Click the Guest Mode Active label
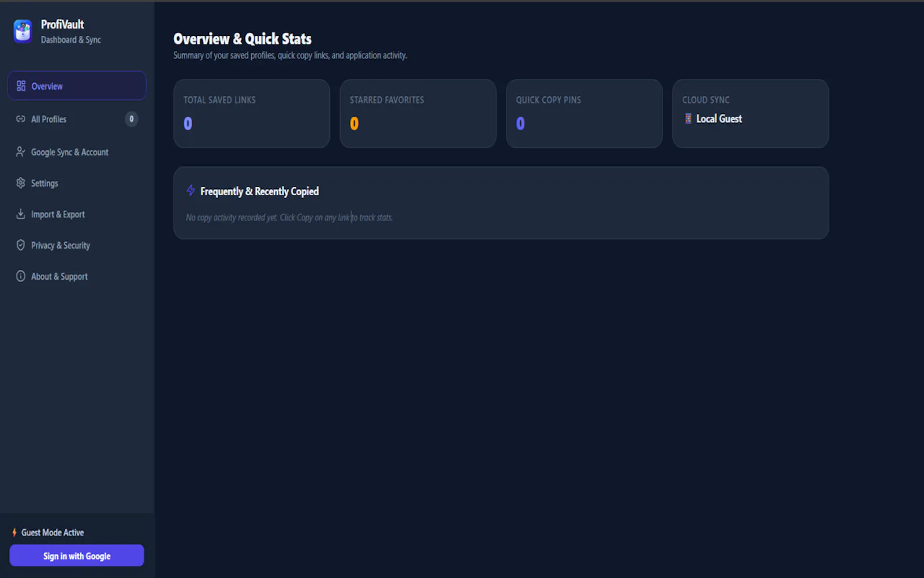Screen dimensions: 924x578 [53, 532]
